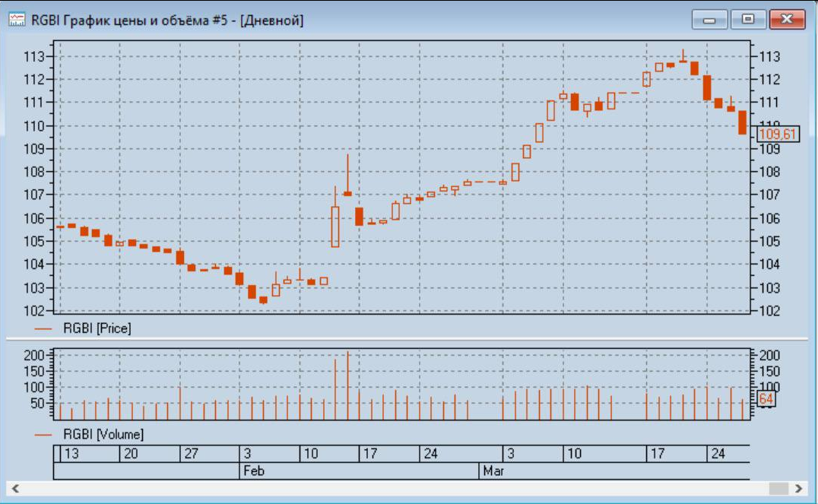Click the 200 label on left volume axis
Viewport: 818px width, 504px height.
pyautogui.click(x=34, y=355)
